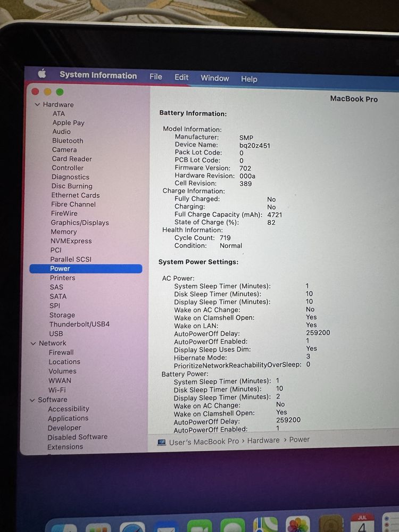The width and height of the screenshot is (399, 532).
Task: Select Thunderbolt/USB4 in the sidebar
Action: pyautogui.click(x=79, y=325)
